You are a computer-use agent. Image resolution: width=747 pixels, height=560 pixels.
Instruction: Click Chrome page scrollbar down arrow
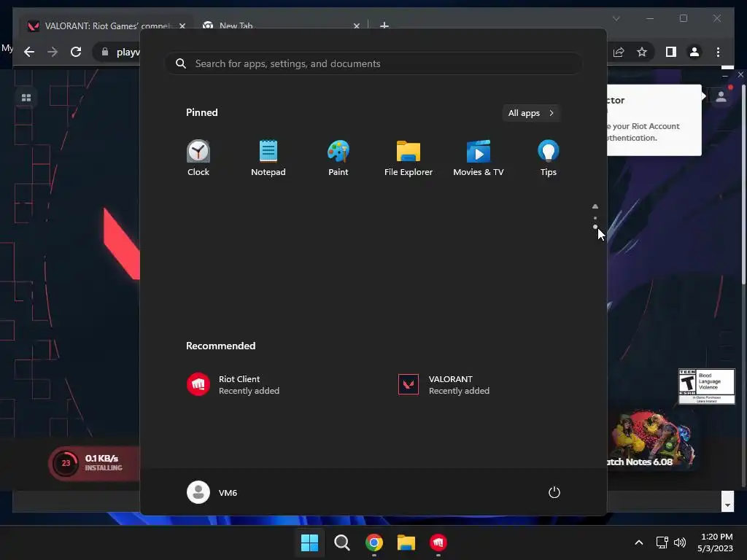[727, 505]
